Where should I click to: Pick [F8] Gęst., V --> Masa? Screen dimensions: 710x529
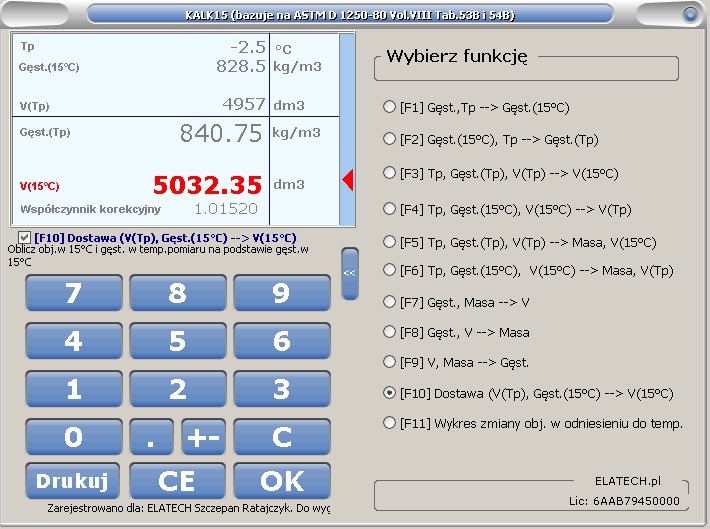click(x=456, y=332)
